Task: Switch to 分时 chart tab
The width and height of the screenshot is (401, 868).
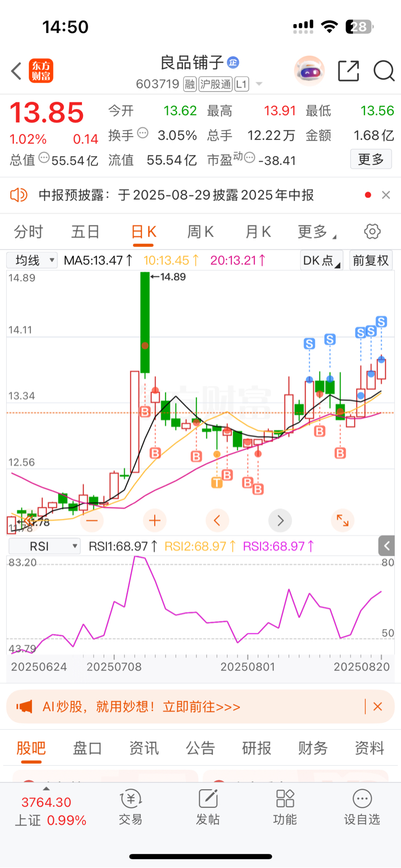Action: [28, 231]
